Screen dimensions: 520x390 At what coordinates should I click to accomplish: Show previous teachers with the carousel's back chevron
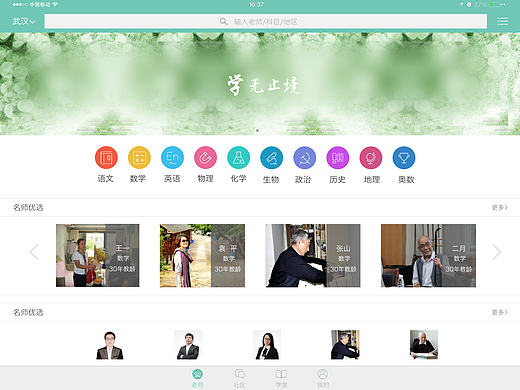pyautogui.click(x=34, y=252)
